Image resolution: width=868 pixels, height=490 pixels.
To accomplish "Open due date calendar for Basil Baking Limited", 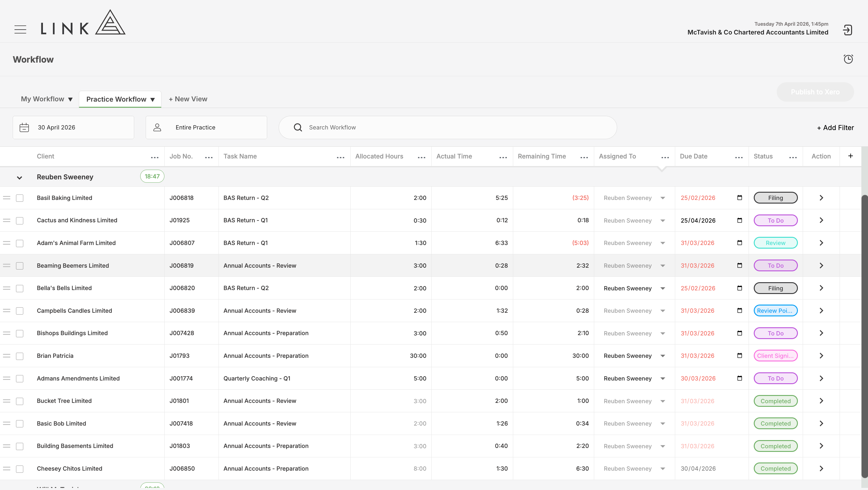I will click(x=739, y=198).
